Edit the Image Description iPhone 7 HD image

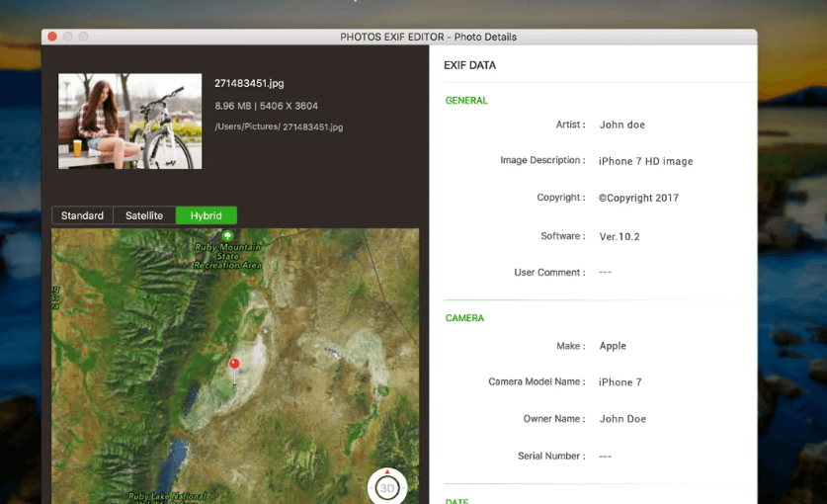coord(645,161)
